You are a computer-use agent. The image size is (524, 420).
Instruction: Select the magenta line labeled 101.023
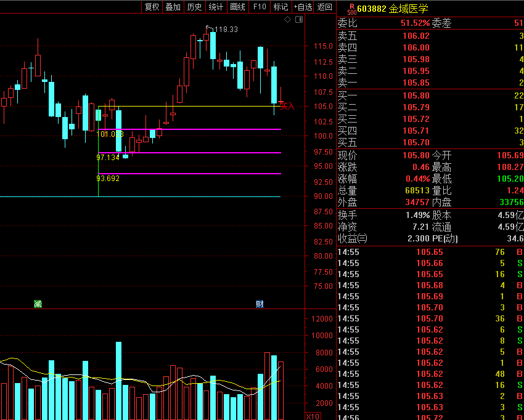click(189, 129)
